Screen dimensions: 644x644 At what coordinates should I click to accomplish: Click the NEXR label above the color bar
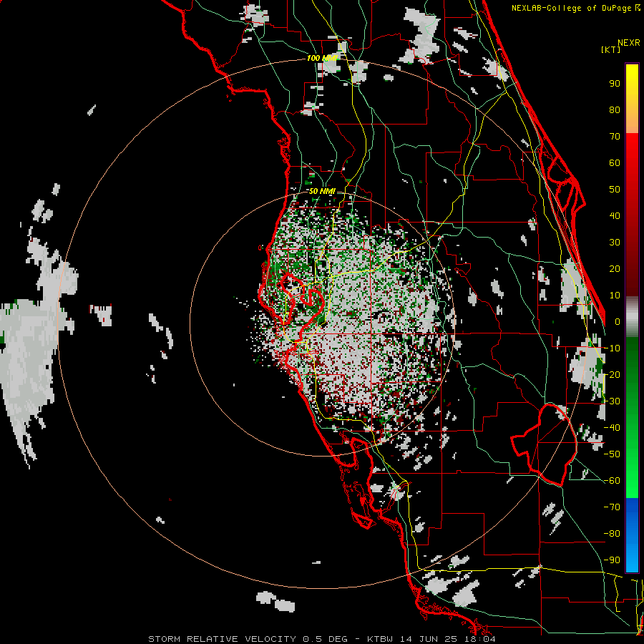(629, 43)
